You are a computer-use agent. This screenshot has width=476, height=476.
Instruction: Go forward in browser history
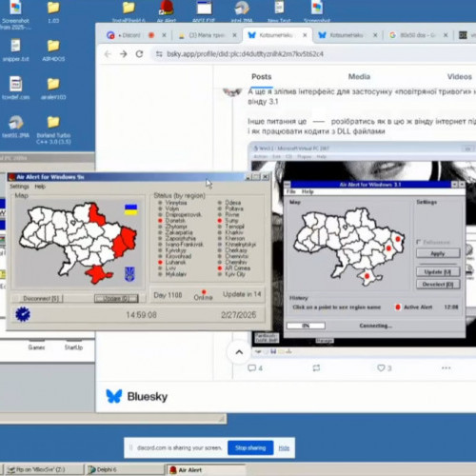(124, 54)
